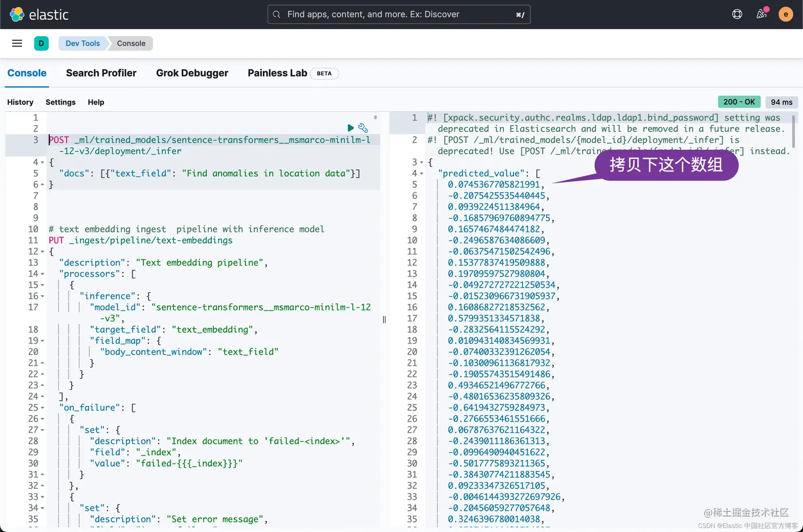Open the wrench request options icon
This screenshot has height=532, width=803.
click(x=363, y=128)
